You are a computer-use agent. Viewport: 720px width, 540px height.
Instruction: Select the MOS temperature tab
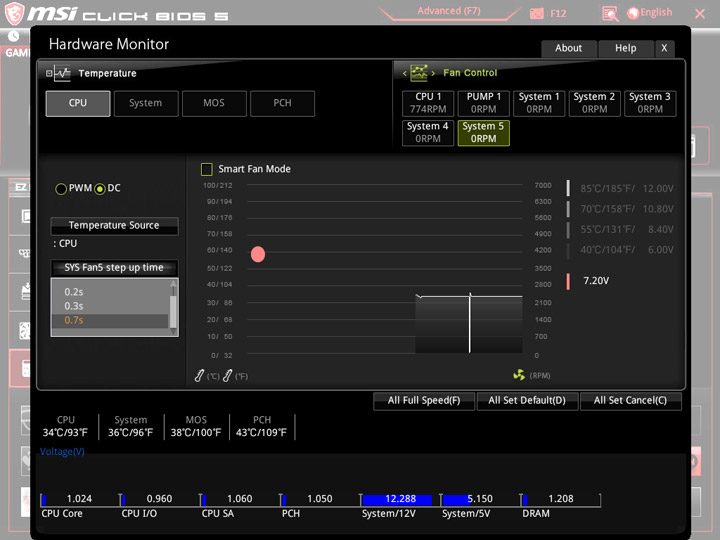click(x=214, y=103)
